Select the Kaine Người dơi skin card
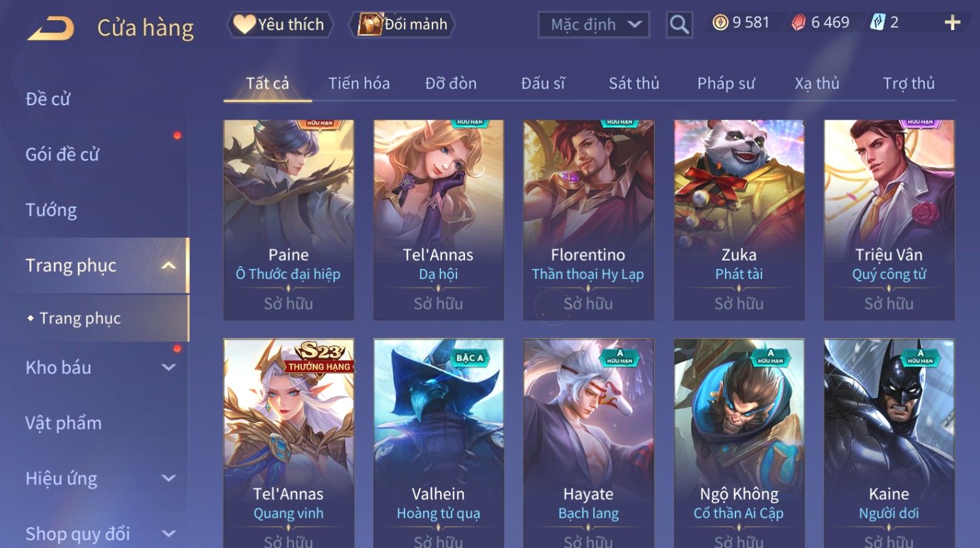This screenshot has width=980, height=548. click(x=889, y=443)
